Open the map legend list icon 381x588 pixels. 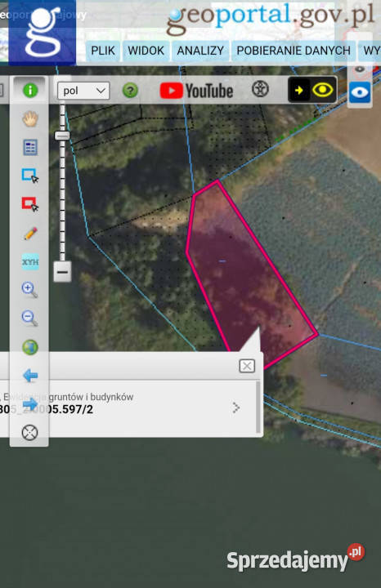[30, 147]
